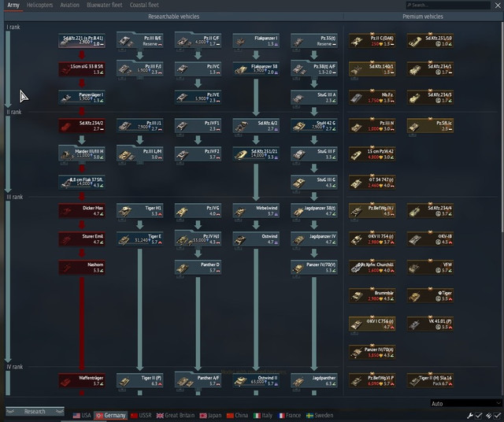Click the Sweden flag icon
The image size is (504, 422).
click(309, 416)
